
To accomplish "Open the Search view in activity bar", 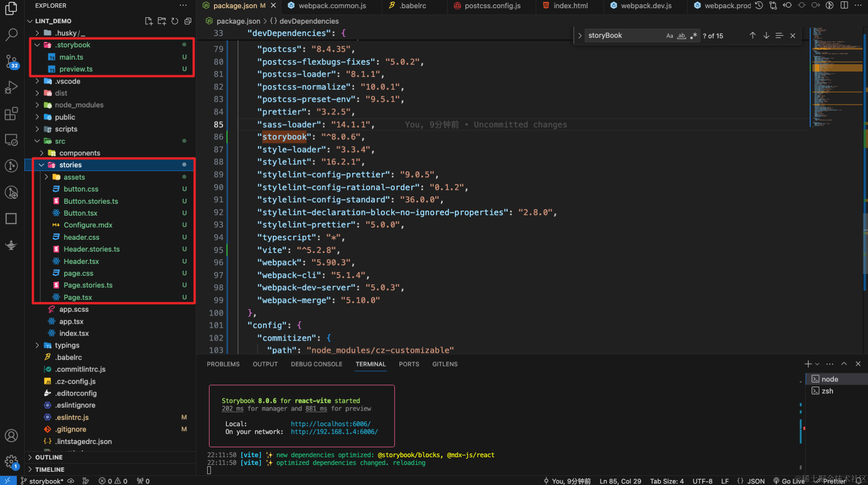I will coord(11,35).
